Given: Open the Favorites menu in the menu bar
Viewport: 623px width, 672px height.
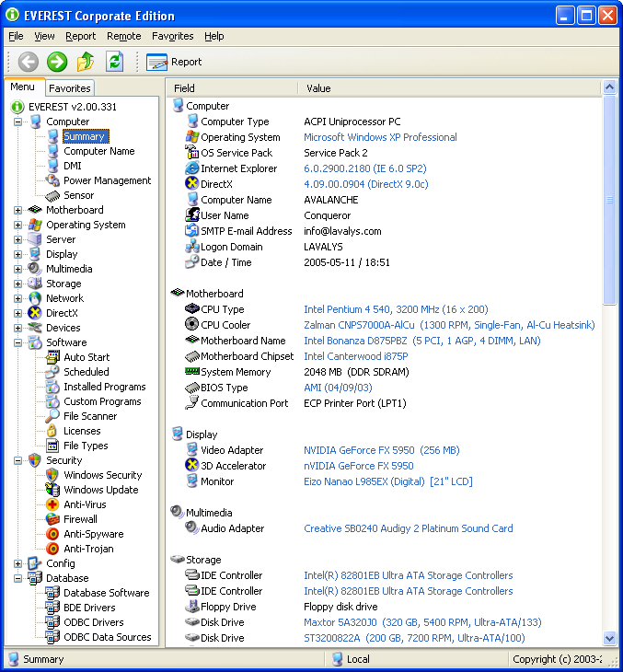Looking at the screenshot, I should coord(172,36).
